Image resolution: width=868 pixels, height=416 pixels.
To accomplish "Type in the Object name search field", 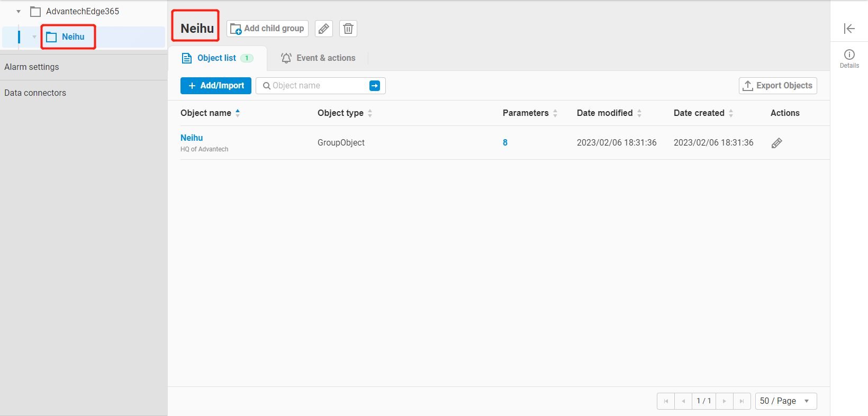I will click(x=318, y=86).
